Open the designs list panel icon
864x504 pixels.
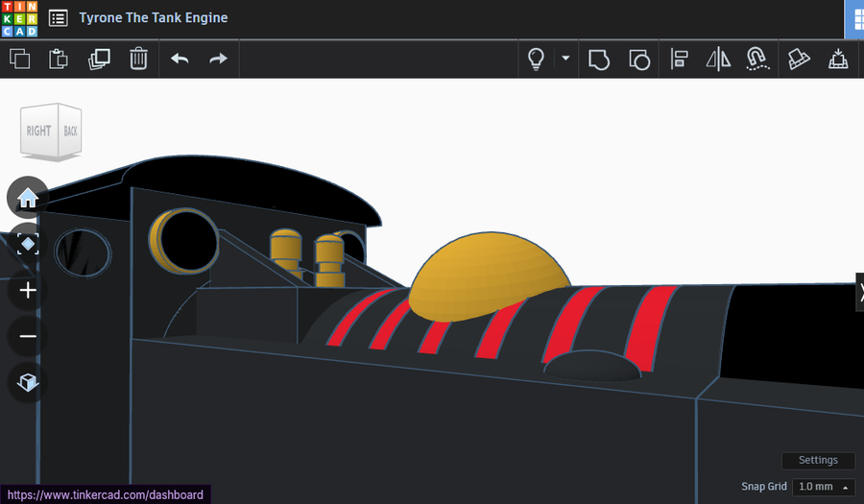click(58, 18)
